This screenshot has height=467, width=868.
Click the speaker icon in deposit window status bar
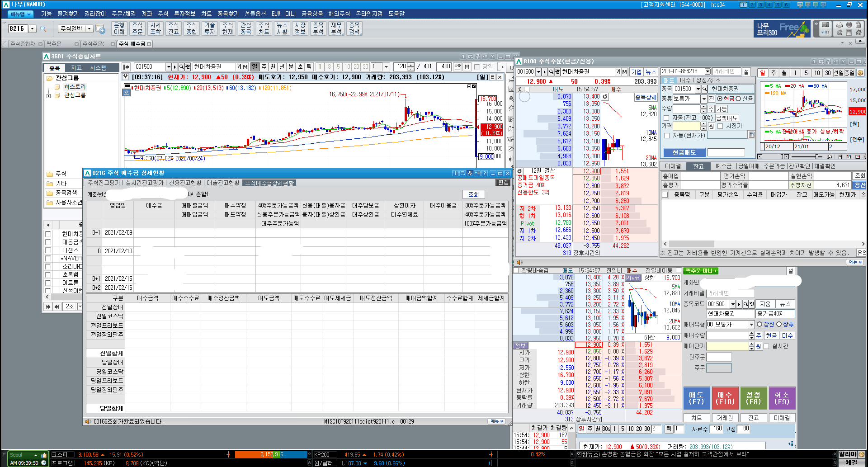[x=88, y=421]
